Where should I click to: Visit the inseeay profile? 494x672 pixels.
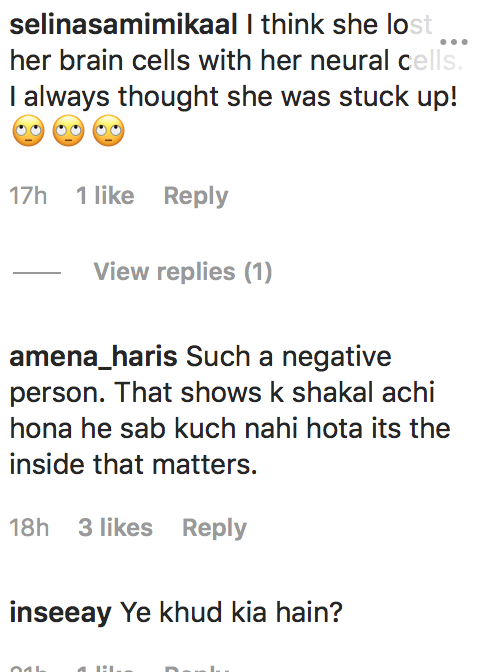click(x=60, y=612)
